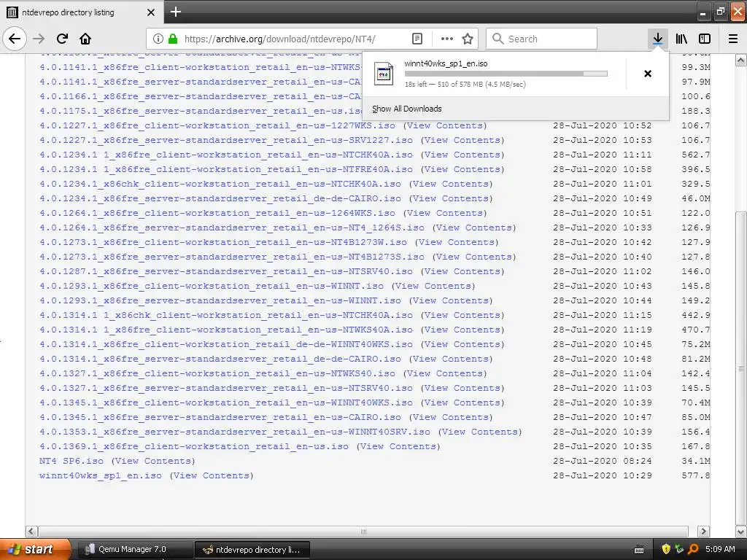
Task: Open 4.0.1345.1 client WINNT40WKS.iso link
Action: [x=226, y=402]
